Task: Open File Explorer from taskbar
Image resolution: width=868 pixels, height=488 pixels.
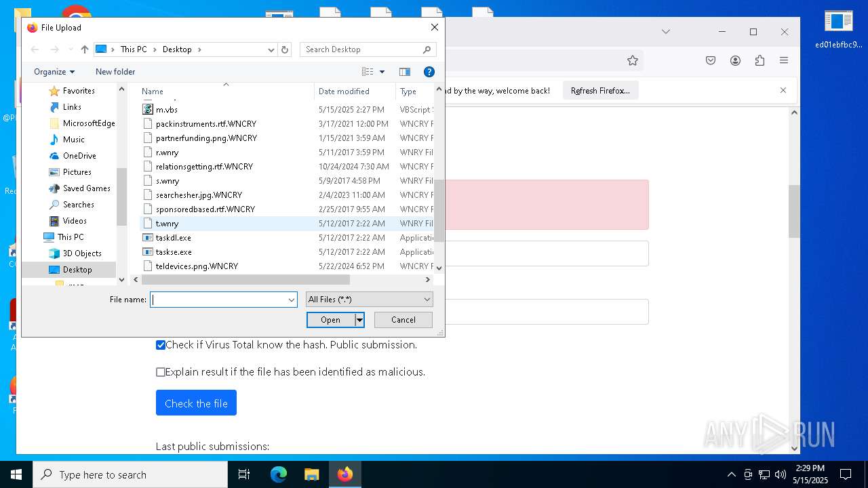Action: coord(311,474)
